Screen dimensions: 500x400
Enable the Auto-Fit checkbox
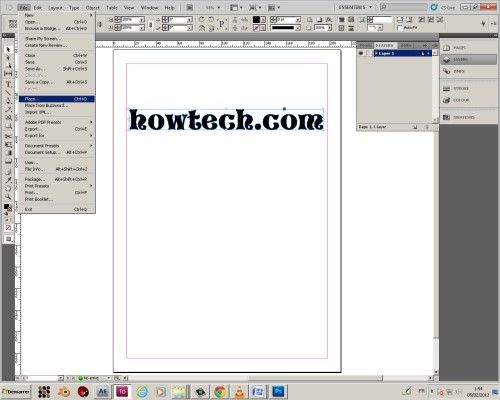click(x=399, y=28)
